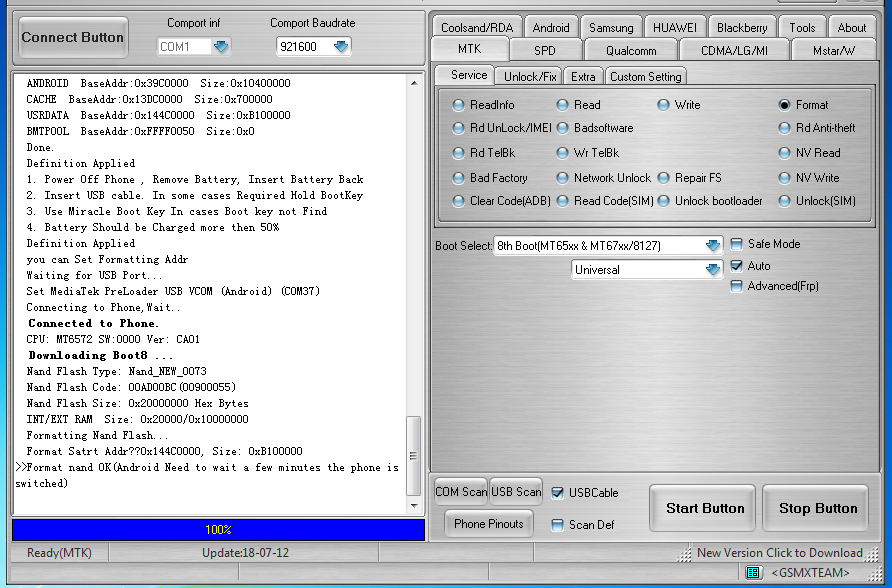
Task: Click the log scrollbar up arrow
Action: (x=414, y=83)
